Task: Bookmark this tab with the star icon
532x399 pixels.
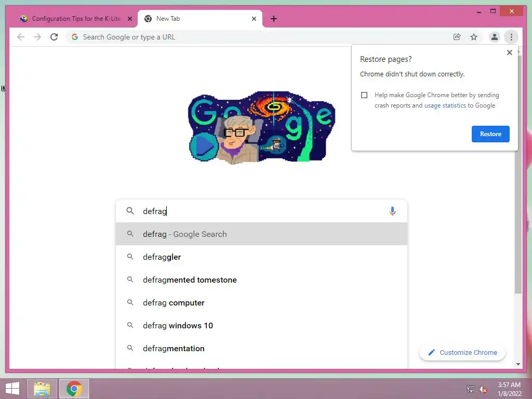Action: point(474,37)
